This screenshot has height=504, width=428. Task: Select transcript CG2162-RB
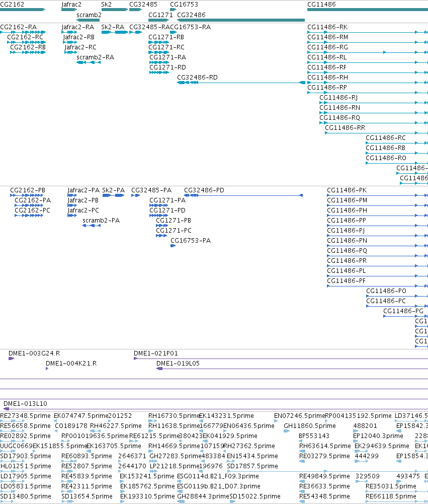coord(28,47)
